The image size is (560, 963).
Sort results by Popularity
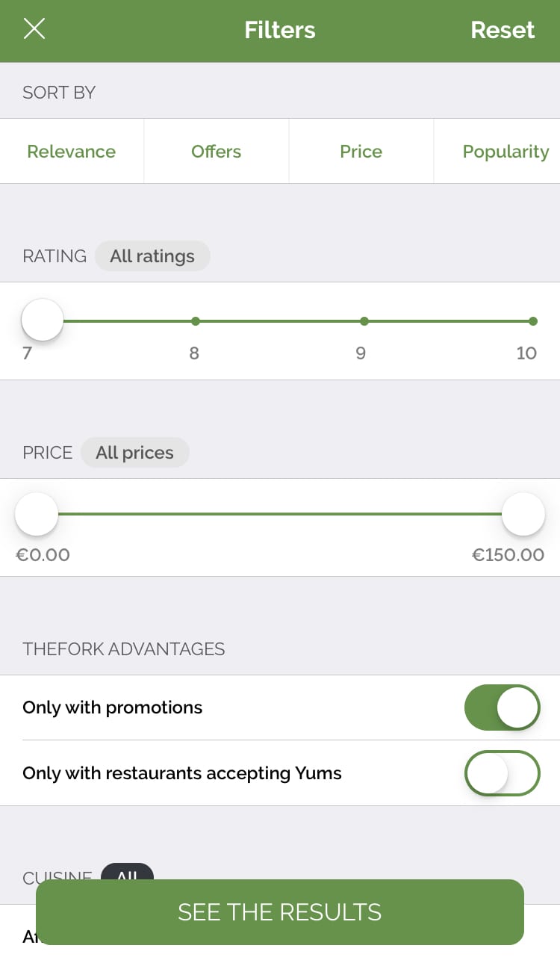point(505,152)
